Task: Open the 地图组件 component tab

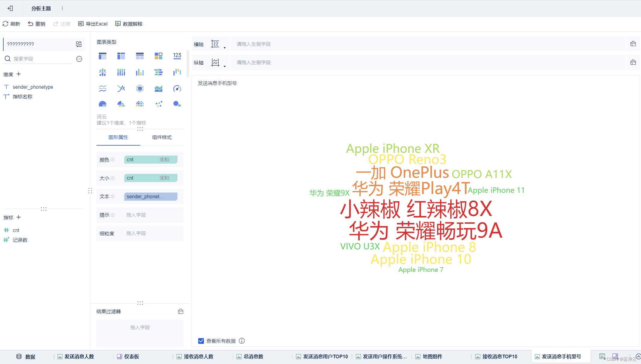Action: [429, 356]
